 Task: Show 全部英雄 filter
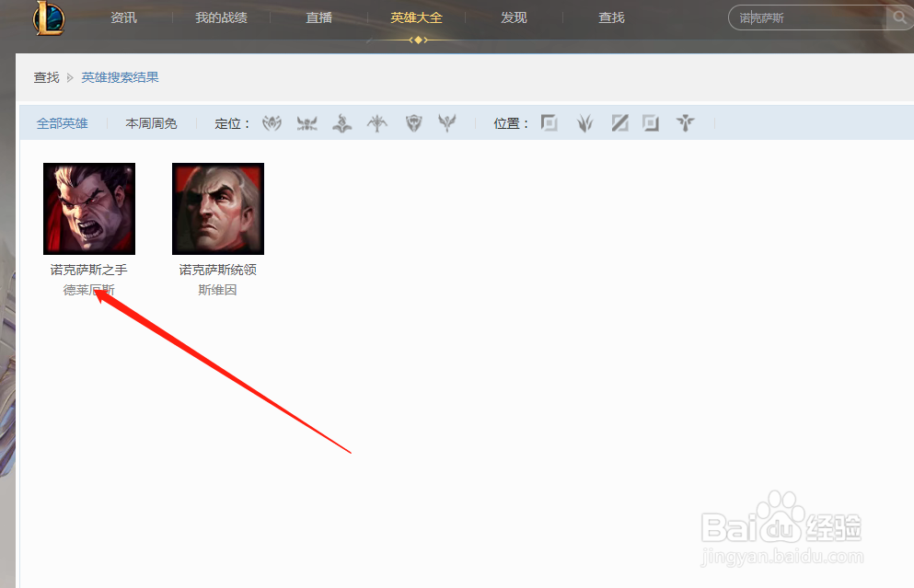(63, 123)
